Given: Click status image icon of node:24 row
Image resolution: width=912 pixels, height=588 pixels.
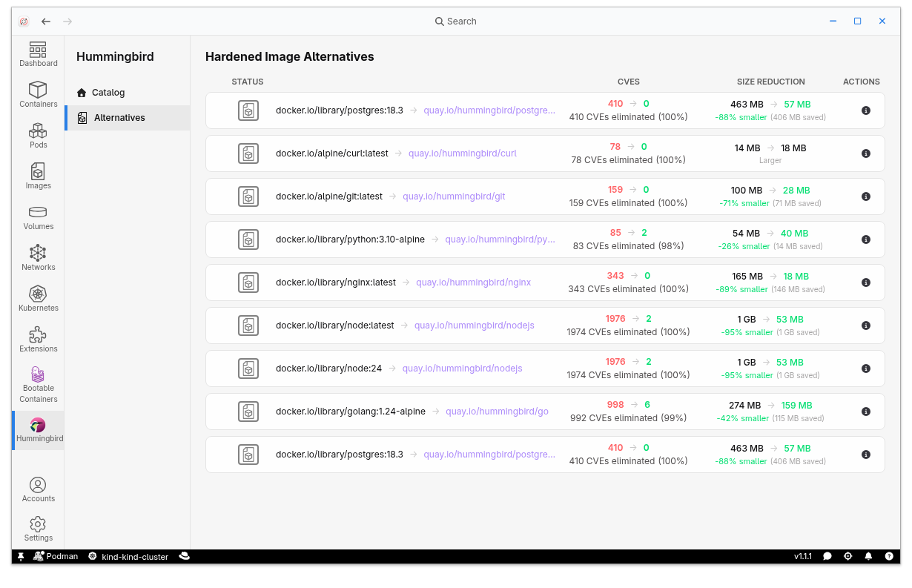Looking at the screenshot, I should click(x=248, y=369).
